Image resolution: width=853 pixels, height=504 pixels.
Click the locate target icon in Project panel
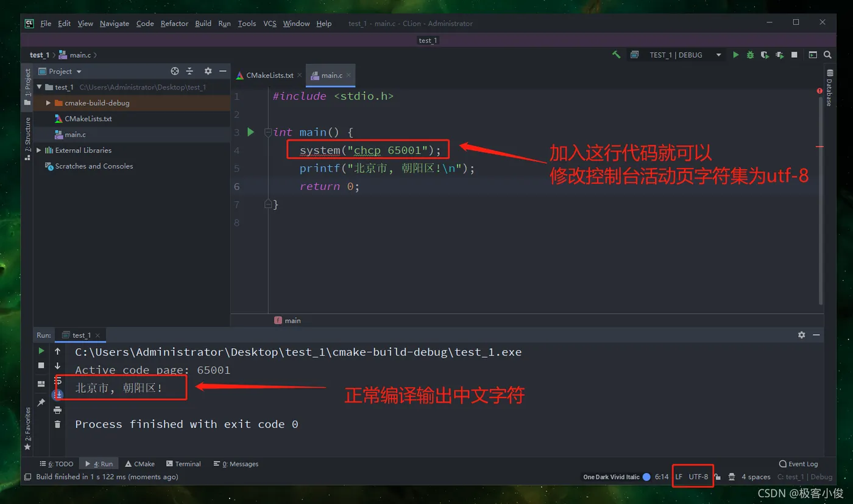tap(175, 71)
